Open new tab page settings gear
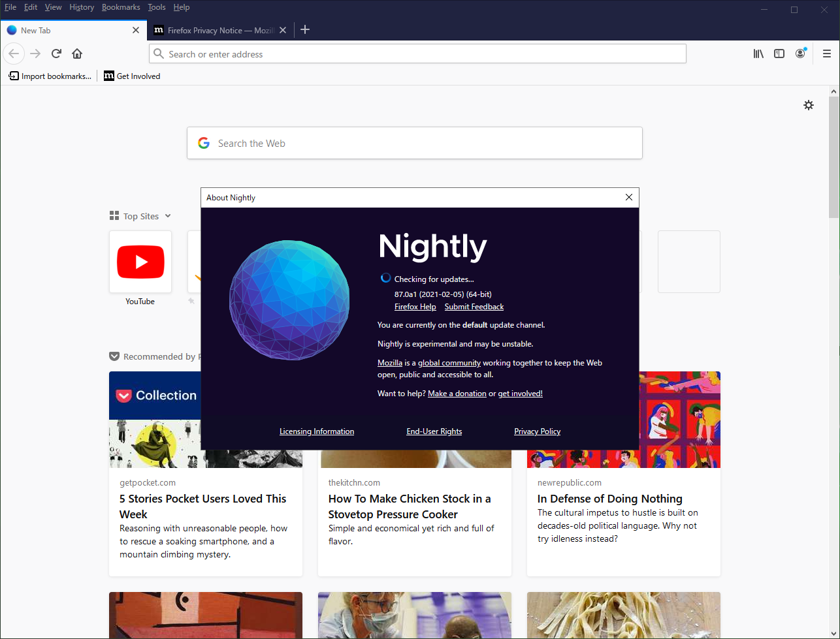 tap(809, 105)
